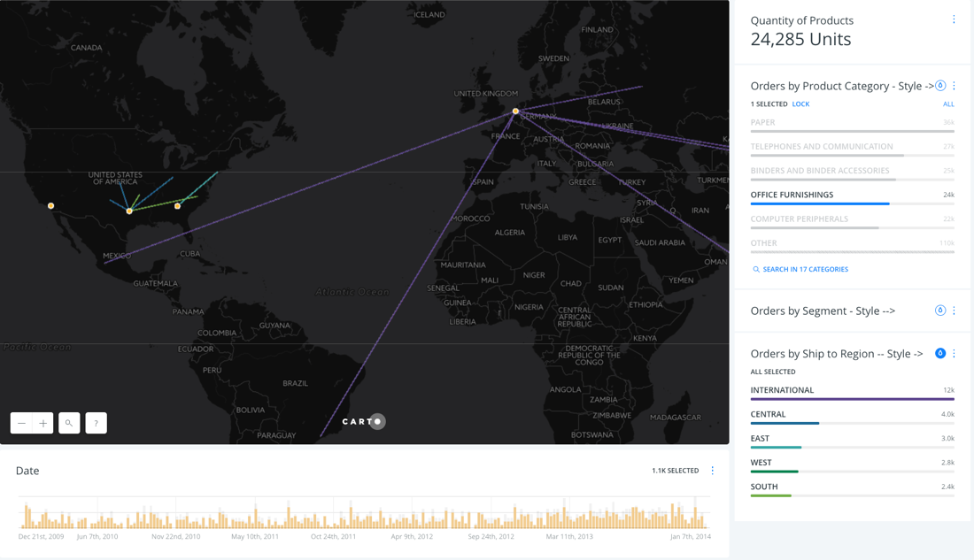Select the Paper category

pos(762,123)
